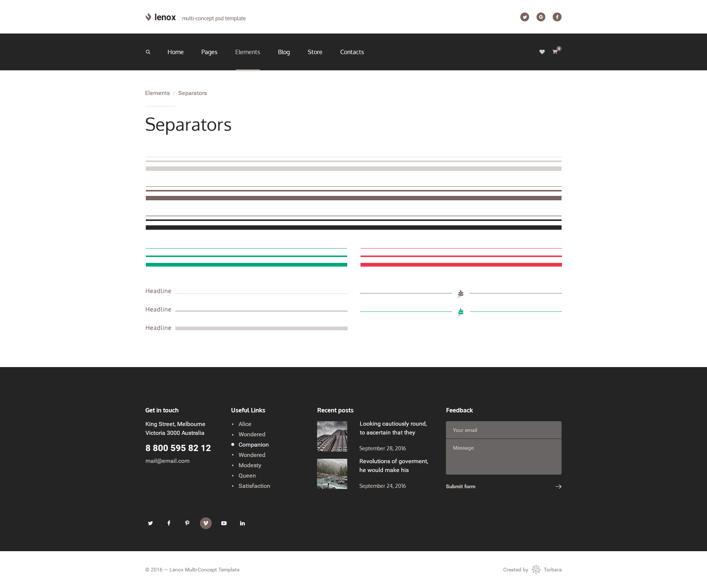Click the Elements breadcrumb link
The image size is (707, 588).
coord(157,93)
